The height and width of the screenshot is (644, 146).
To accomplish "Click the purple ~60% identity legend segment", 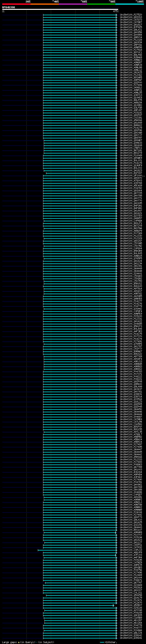I will click(73, 4).
